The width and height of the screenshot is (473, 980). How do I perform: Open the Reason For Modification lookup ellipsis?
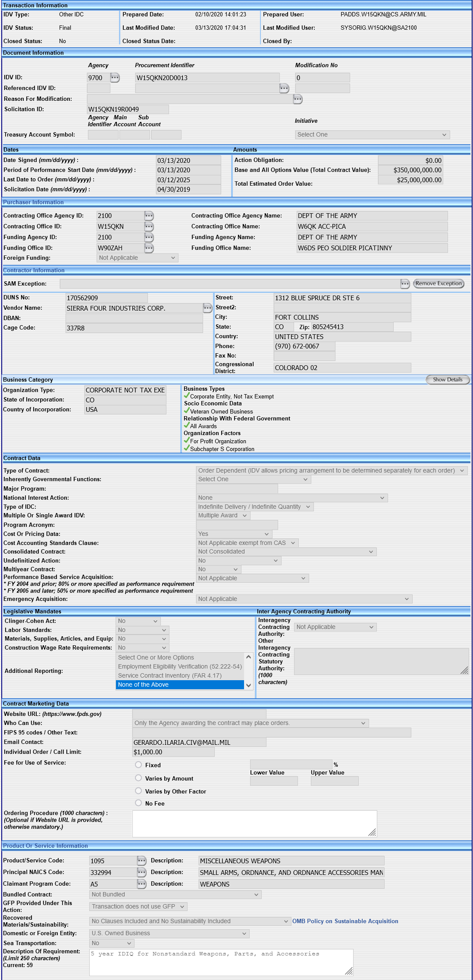coord(298,99)
